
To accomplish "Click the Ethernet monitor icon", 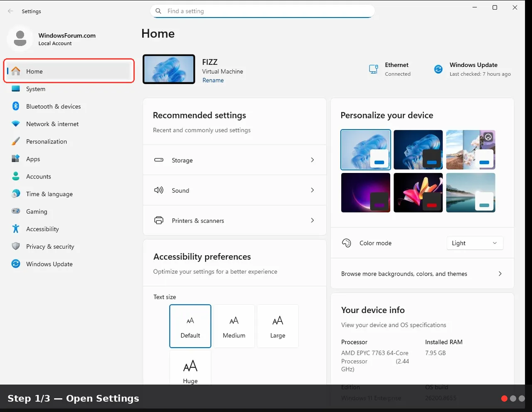I will 374,69.
